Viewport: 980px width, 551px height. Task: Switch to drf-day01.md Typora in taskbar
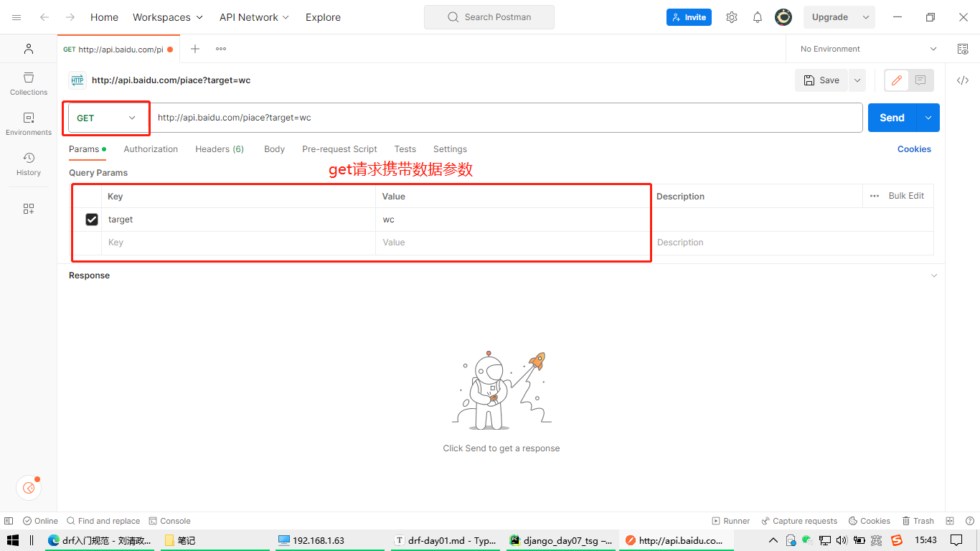pyautogui.click(x=446, y=540)
